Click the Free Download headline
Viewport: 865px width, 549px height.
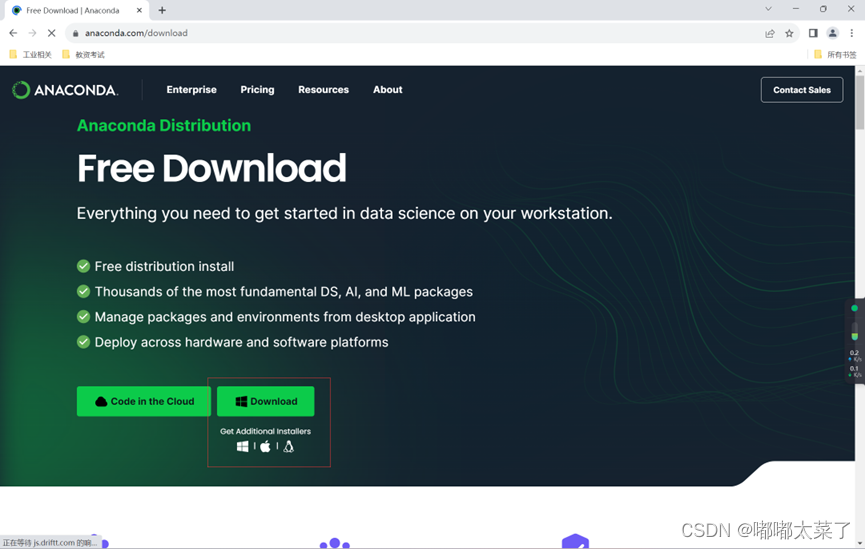point(212,168)
